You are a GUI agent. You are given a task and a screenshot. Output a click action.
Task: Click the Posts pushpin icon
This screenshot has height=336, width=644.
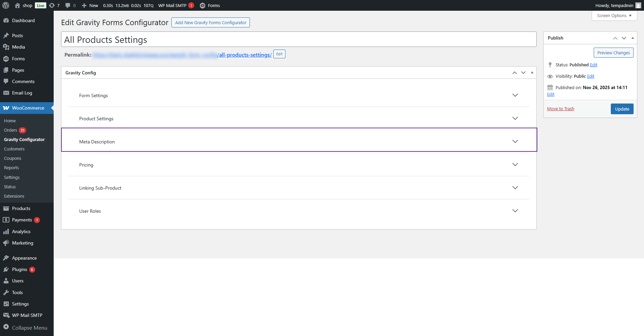[x=6, y=36]
